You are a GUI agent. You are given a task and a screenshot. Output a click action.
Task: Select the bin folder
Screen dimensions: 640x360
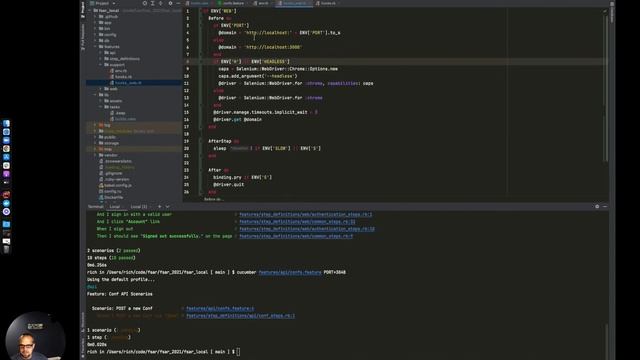tap(105, 29)
